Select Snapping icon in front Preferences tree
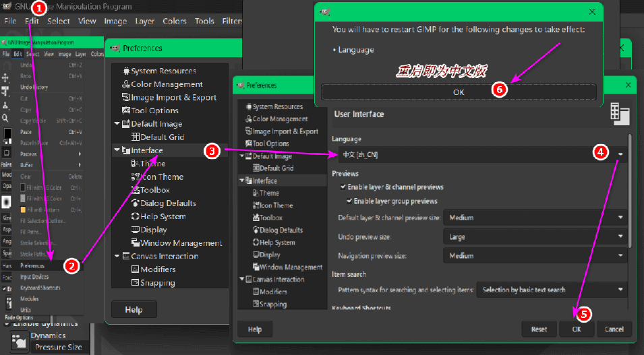Viewport: 644px width, 355px height. (256, 304)
